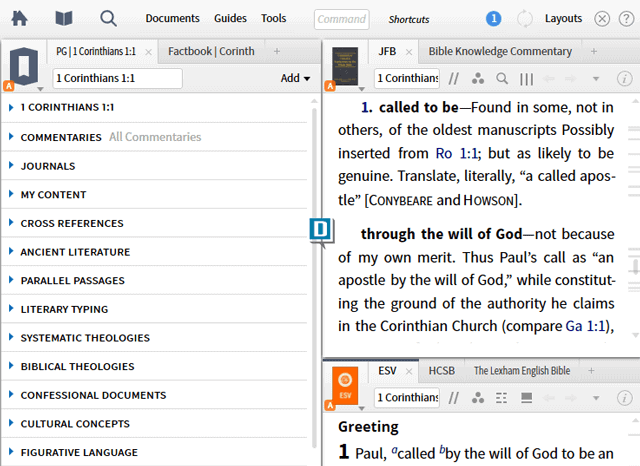Toggle multi-column view in JFB panel
The width and height of the screenshot is (640, 466).
tap(526, 79)
